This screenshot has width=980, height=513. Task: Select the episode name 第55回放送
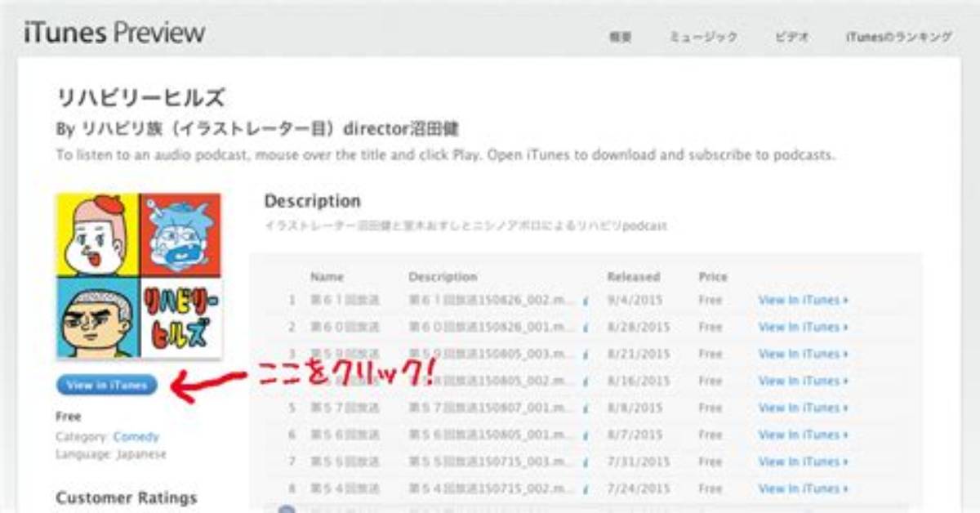coord(345,462)
